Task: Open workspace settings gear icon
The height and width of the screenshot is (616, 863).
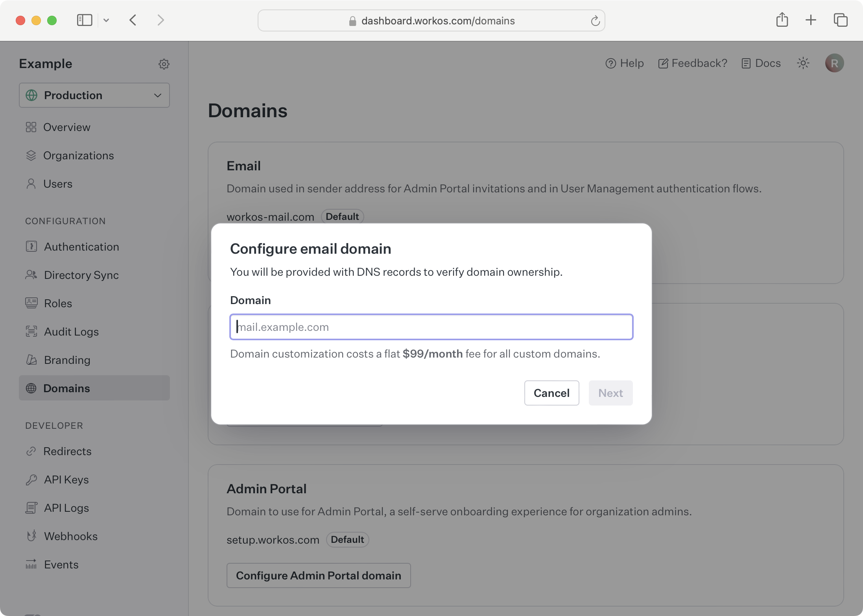Action: pyautogui.click(x=164, y=64)
